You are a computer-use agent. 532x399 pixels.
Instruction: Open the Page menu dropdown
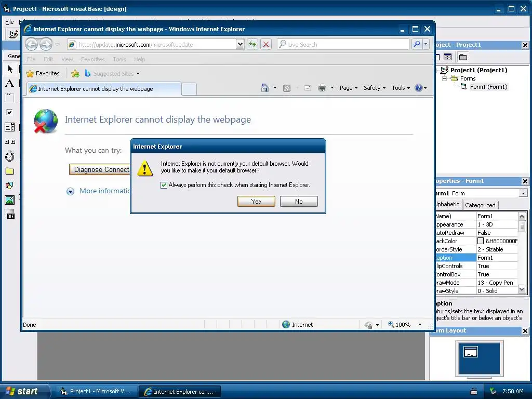coord(349,88)
